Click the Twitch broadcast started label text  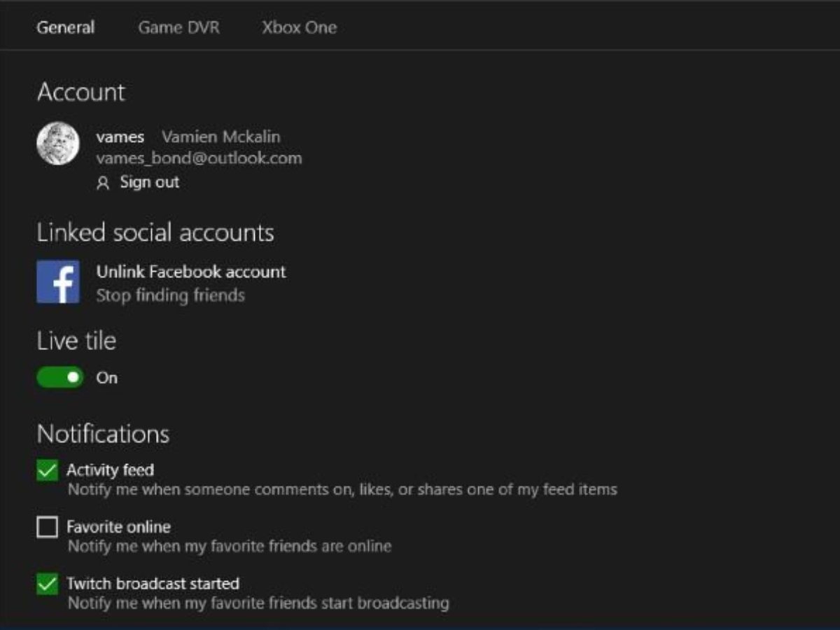pyautogui.click(x=153, y=583)
